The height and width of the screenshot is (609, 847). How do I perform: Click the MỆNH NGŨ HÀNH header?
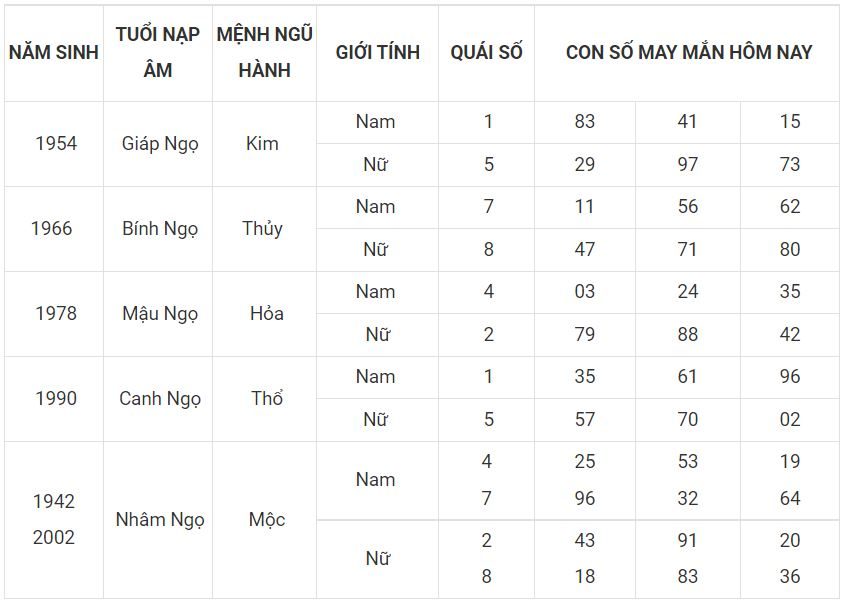coord(264,52)
